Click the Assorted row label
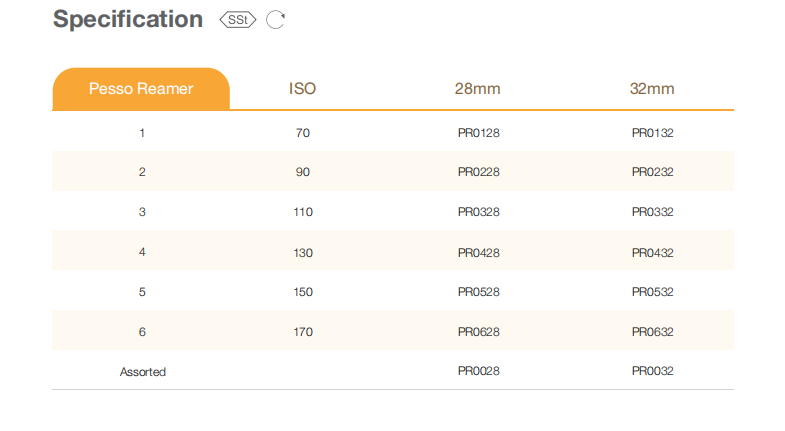This screenshot has height=431, width=785. coord(142,372)
